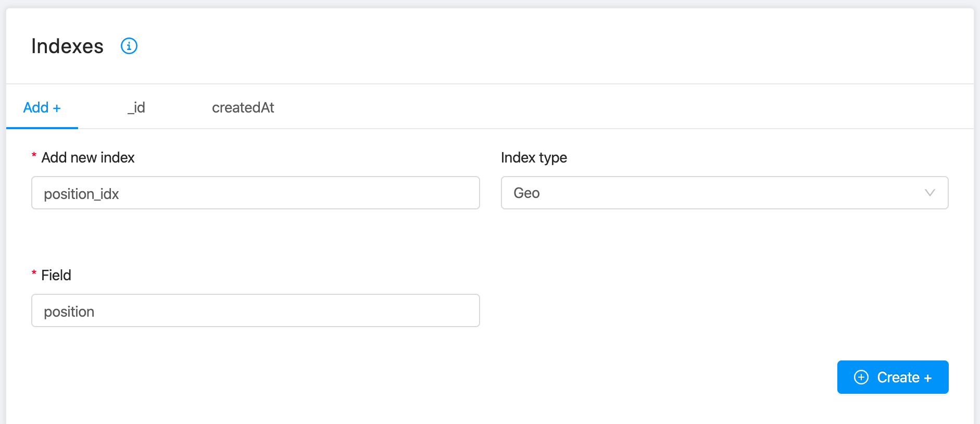Click the circled plus icon in Create button
980x424 pixels.
[861, 377]
